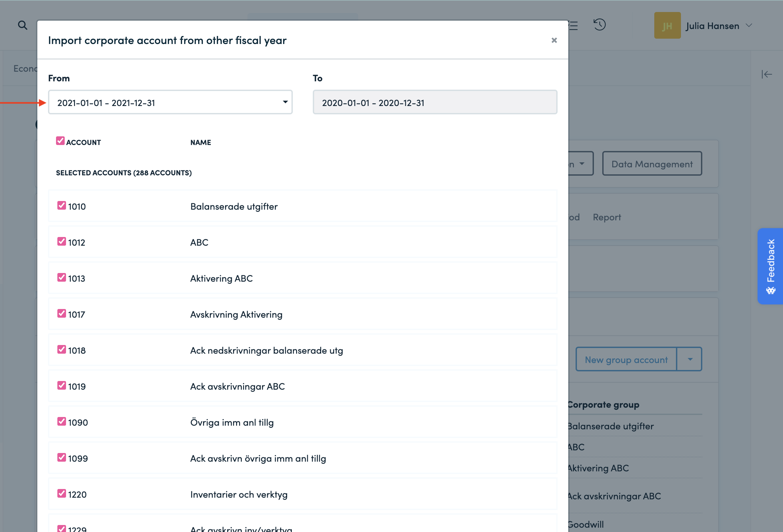
Task: Uncheck account 1010 checkbox
Action: [x=62, y=205]
